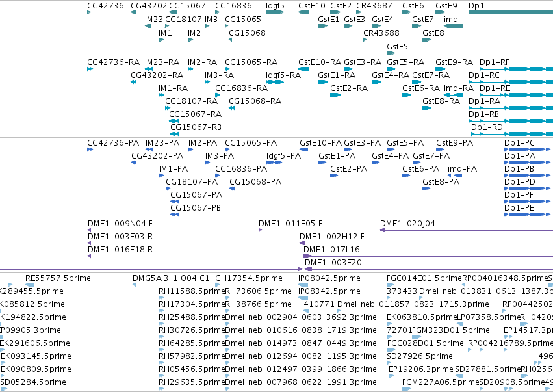Click the GstE9-PA protein label

click(x=455, y=143)
